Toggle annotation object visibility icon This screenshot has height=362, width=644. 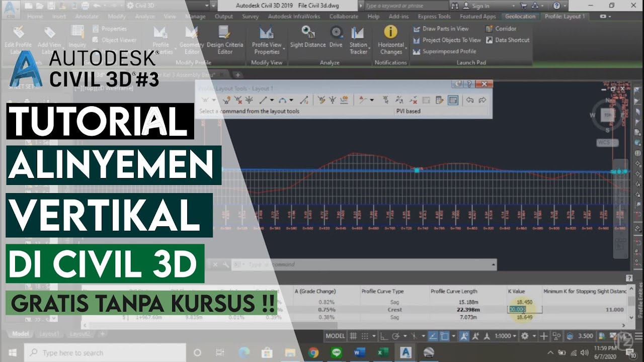464,336
